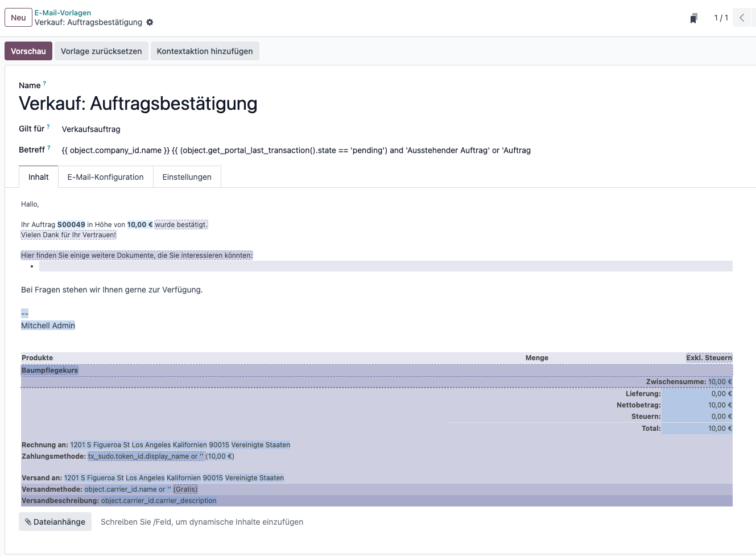Click the Vorschau button
Screen dimensions: 756x556
click(28, 51)
